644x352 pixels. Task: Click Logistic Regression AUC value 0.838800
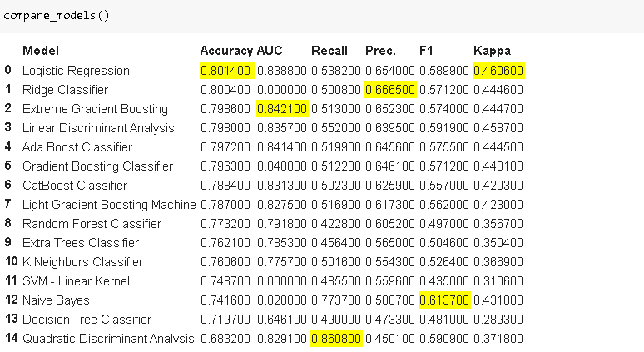pos(282,71)
